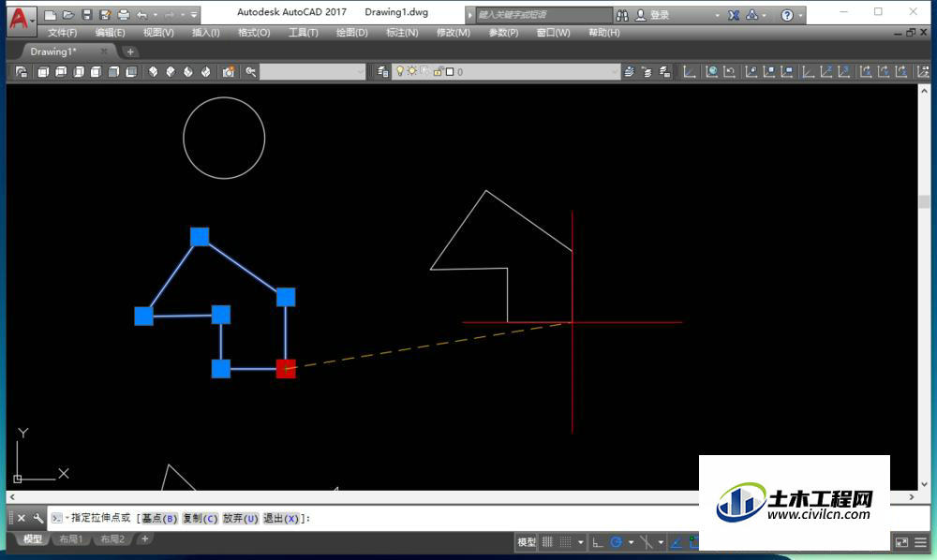Expand the undo history dropdown arrow
Screen dimensions: 937x560
tap(156, 15)
